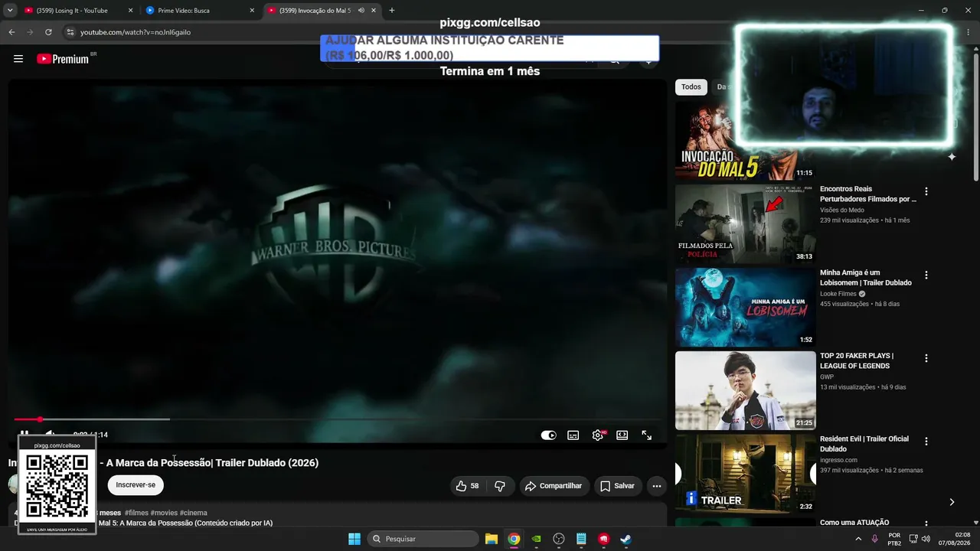Open more actions menu beside Salvar
The height and width of the screenshot is (551, 980).
click(656, 486)
